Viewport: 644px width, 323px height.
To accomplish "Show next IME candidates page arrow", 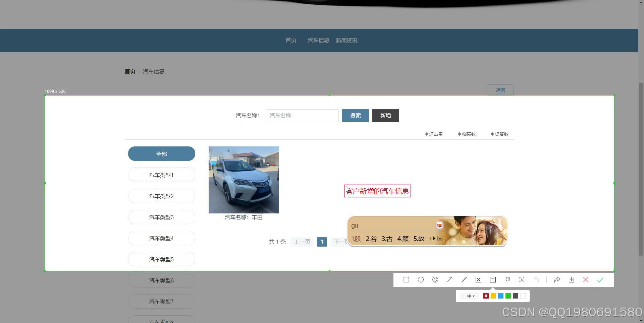I will point(434,239).
